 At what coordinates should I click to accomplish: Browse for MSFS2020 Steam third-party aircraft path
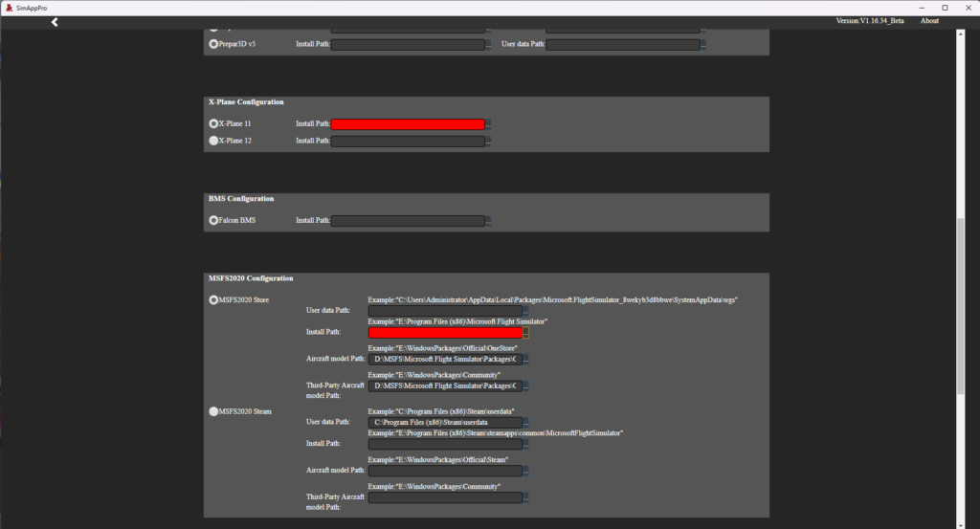[525, 497]
